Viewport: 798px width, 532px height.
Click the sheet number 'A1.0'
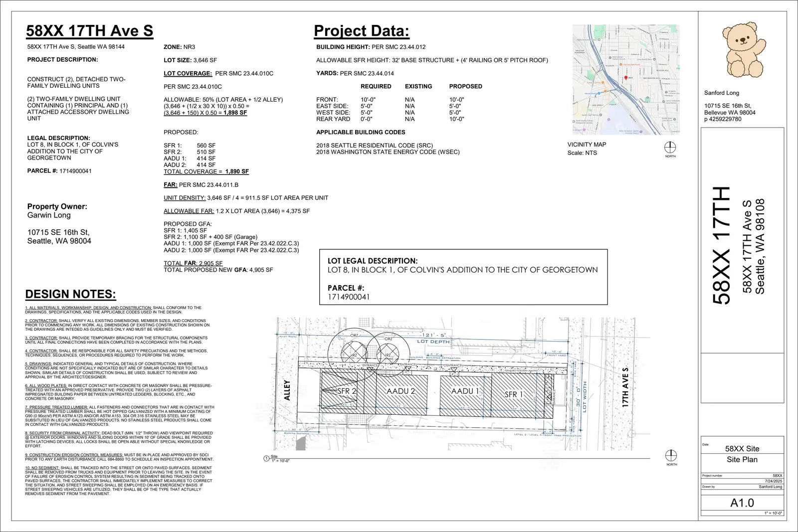pos(742,503)
